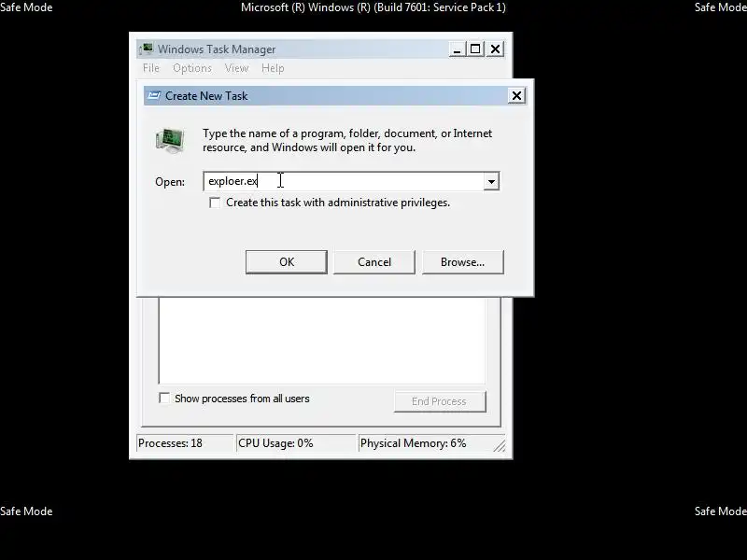Viewport: 747px width, 560px height.
Task: Click the End Process button
Action: tap(439, 401)
